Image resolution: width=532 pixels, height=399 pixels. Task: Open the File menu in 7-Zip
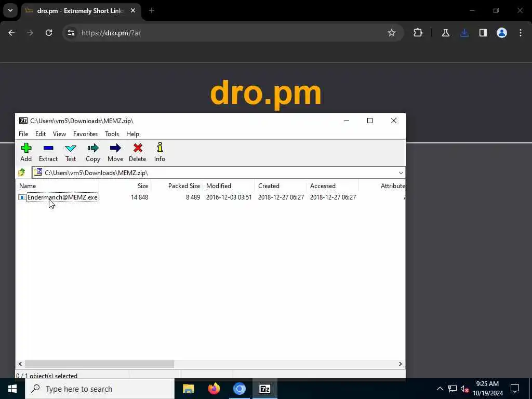point(23,134)
